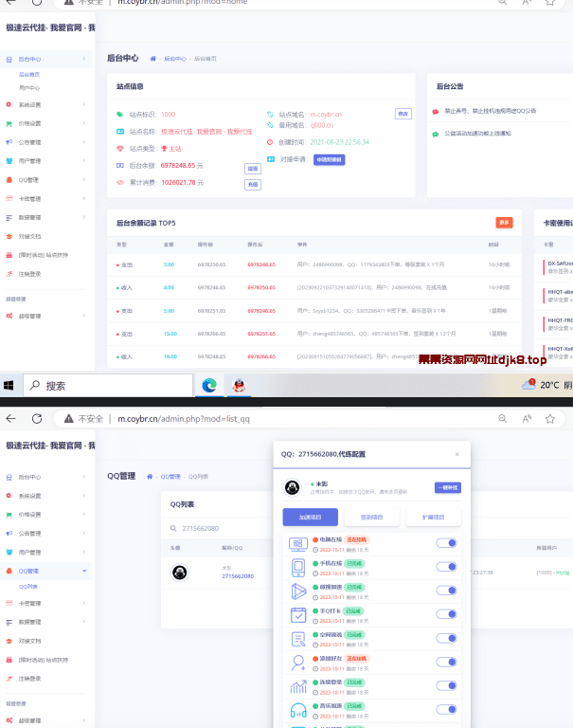Click the Edge icon on taskbar
573x728 pixels.
click(209, 386)
